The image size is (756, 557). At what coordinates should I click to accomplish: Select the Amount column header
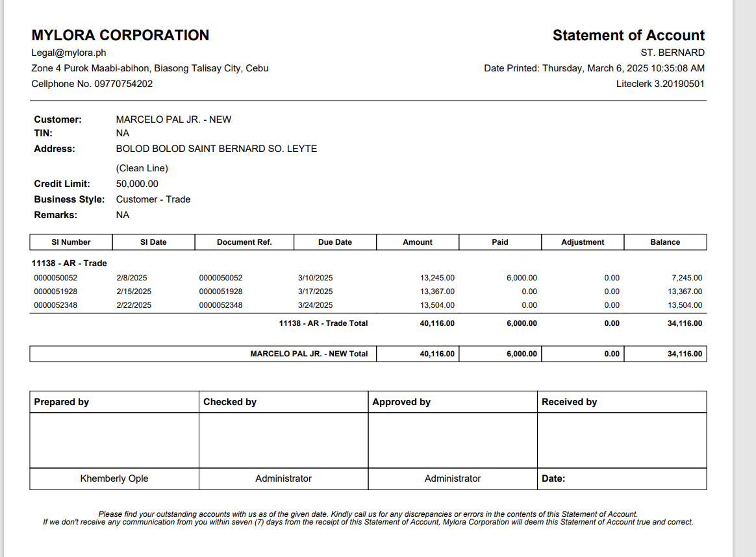418,242
